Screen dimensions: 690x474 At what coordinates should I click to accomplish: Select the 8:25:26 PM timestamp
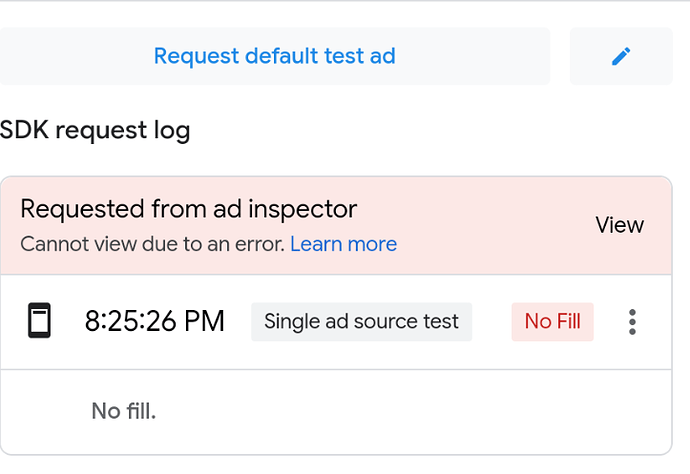click(154, 322)
